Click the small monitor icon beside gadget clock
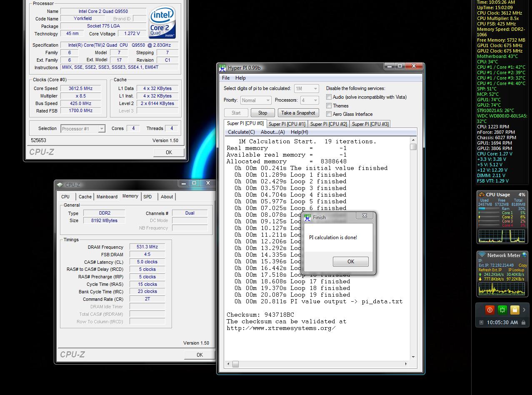 tap(481, 322)
